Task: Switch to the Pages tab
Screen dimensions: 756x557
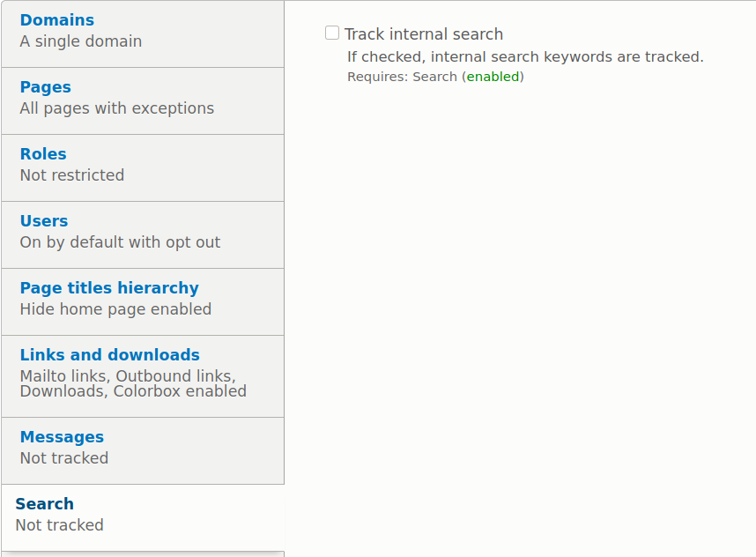Action: 46,87
